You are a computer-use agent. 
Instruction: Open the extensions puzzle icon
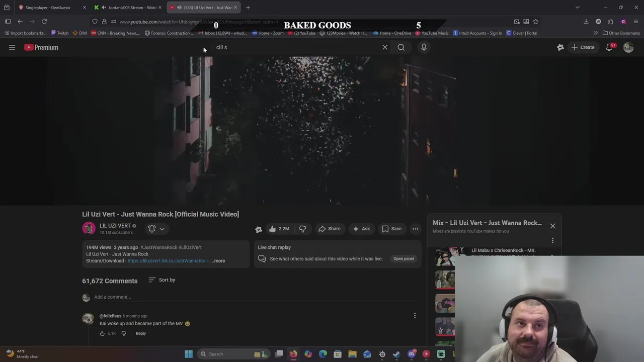[x=610, y=22]
